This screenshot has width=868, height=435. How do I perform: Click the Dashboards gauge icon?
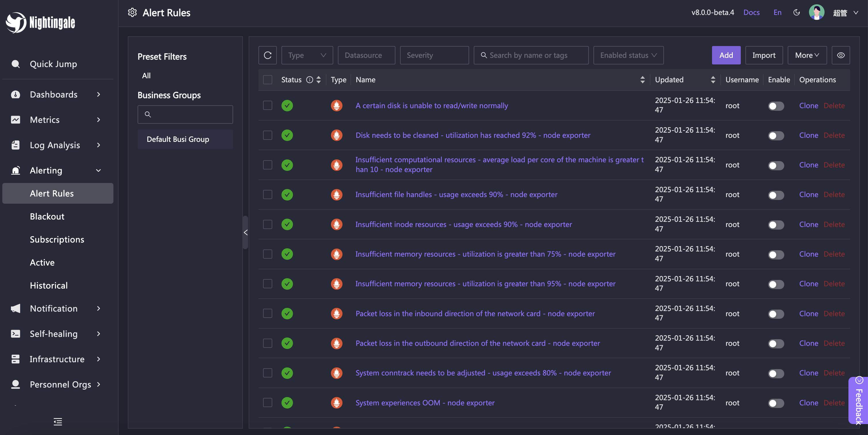[x=16, y=94]
